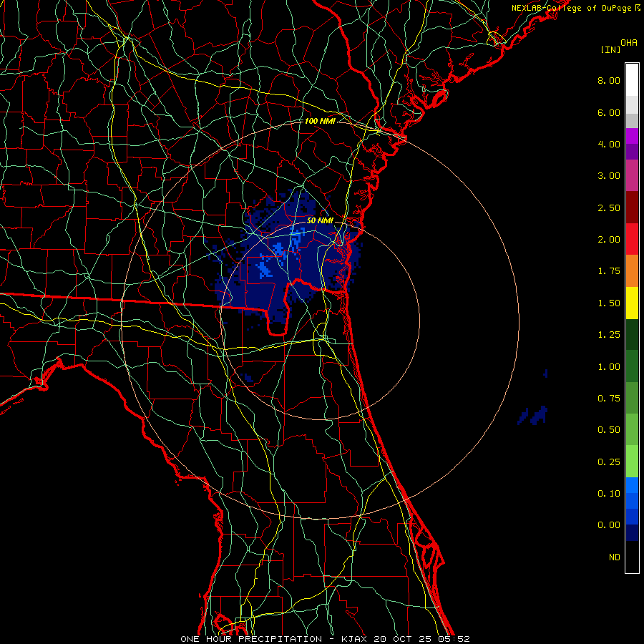Click the NEXLAB-College of DuPage credit text

[x=575, y=8]
